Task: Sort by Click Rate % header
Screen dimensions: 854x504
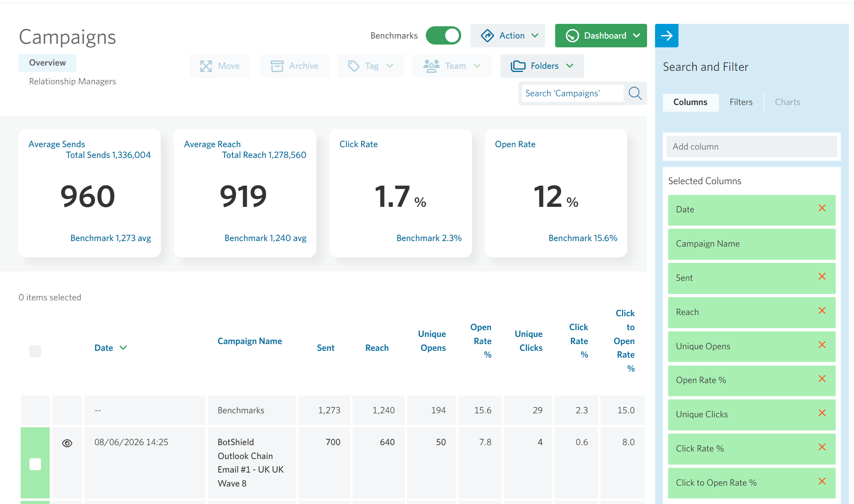Action: [x=579, y=341]
